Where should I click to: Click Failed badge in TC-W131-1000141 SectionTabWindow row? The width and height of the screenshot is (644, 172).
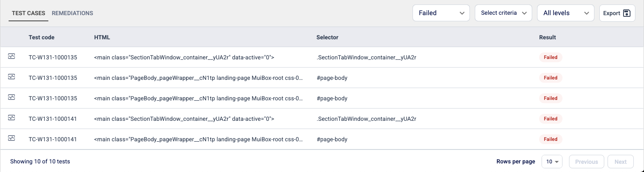pyautogui.click(x=551, y=119)
